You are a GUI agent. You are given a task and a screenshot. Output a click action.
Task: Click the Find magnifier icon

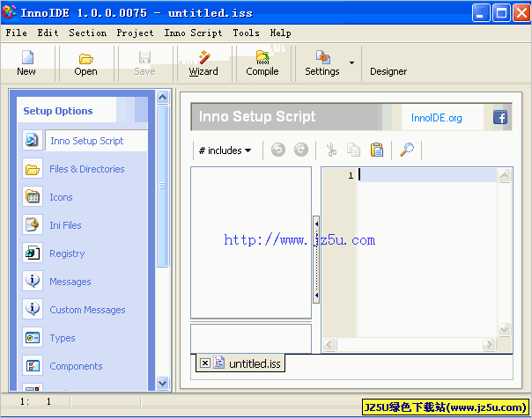407,150
